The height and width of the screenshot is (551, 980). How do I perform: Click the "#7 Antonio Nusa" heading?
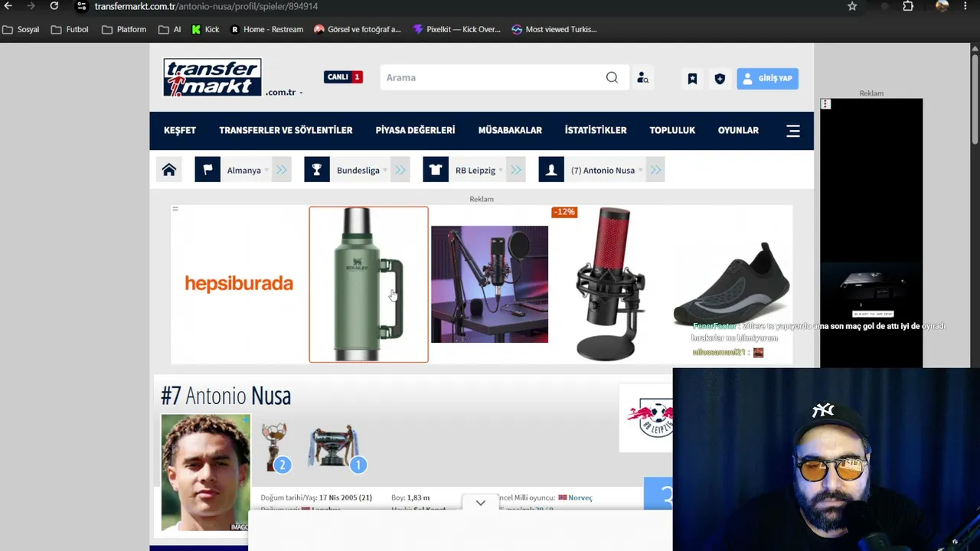point(226,396)
